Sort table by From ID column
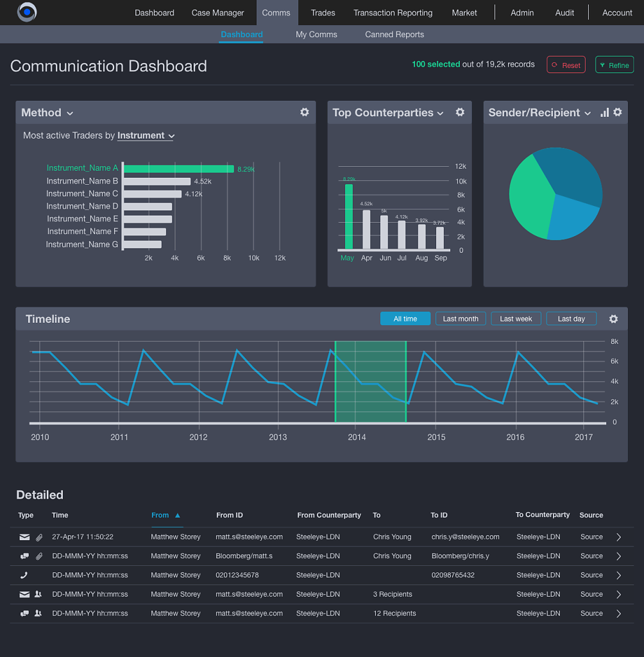 229,515
